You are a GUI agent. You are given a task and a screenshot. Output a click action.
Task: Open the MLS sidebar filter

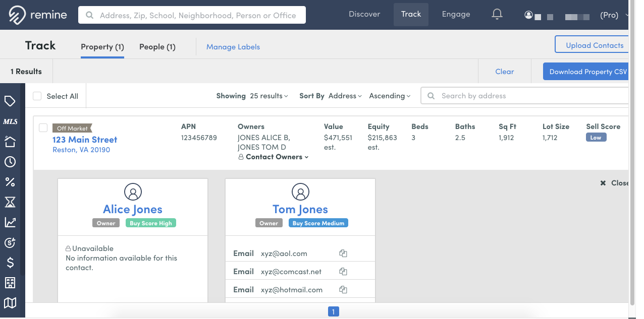click(x=10, y=121)
